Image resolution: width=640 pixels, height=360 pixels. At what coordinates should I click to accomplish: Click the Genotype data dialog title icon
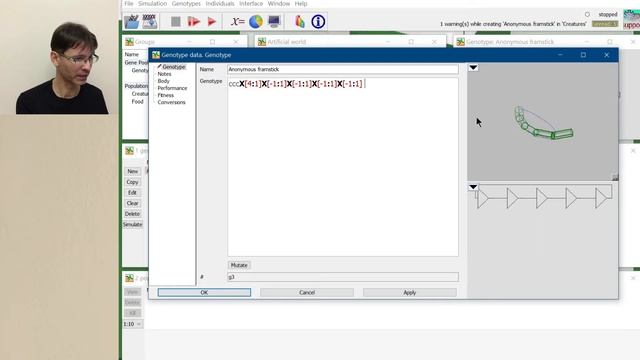pyautogui.click(x=156, y=55)
